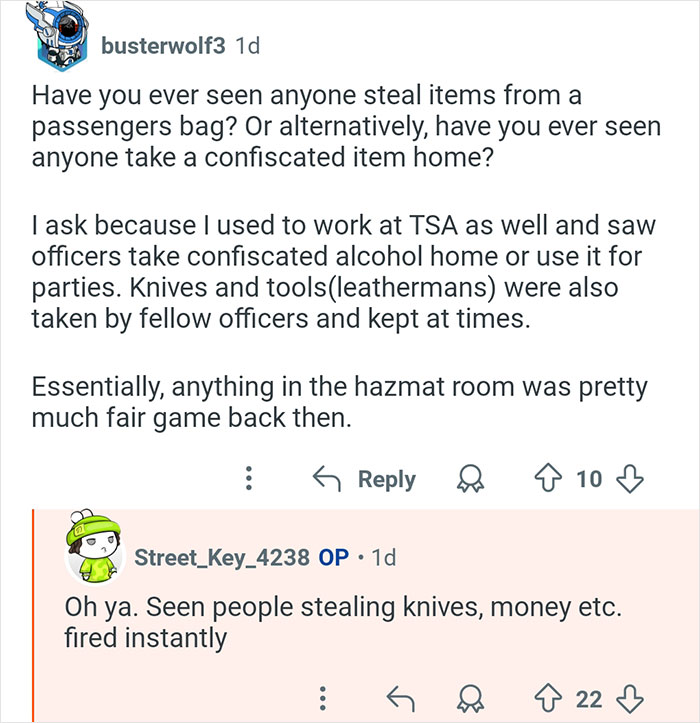
Task: Open the three-dot menu on busterwolf3's comment
Action: [x=248, y=479]
